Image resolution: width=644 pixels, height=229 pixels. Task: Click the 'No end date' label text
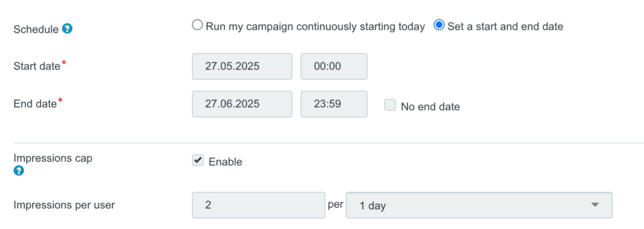(430, 107)
